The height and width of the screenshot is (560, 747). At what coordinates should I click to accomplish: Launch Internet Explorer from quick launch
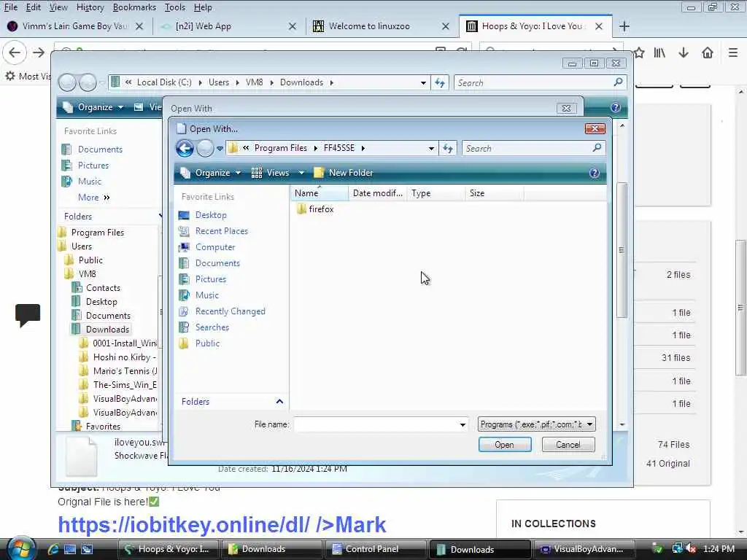tap(53, 549)
